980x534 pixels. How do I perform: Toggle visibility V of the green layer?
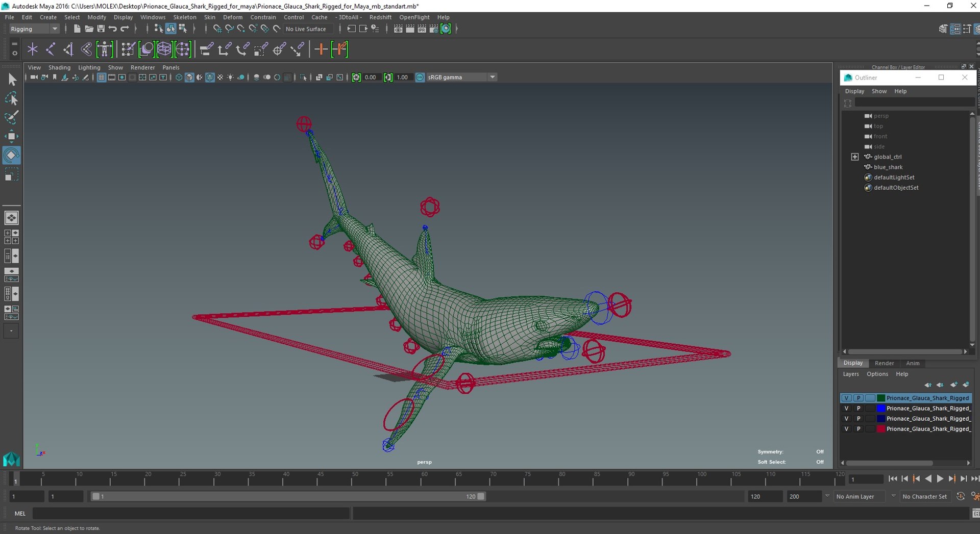coord(846,398)
